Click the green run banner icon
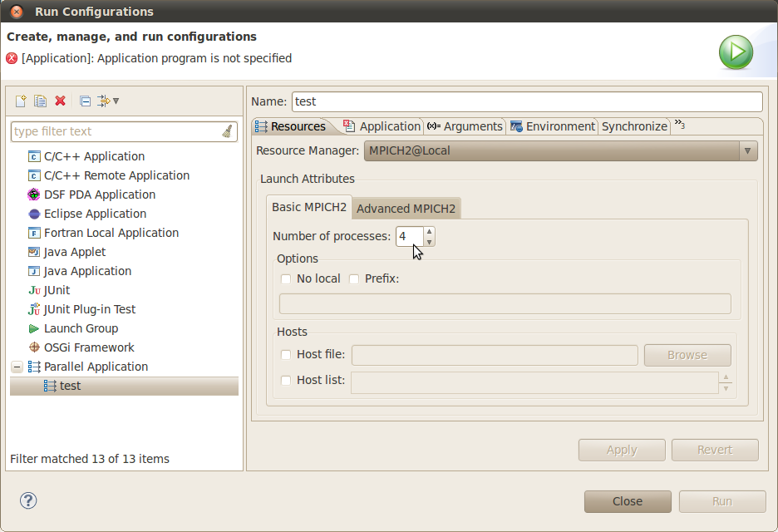The image size is (778, 532). pyautogui.click(x=736, y=52)
